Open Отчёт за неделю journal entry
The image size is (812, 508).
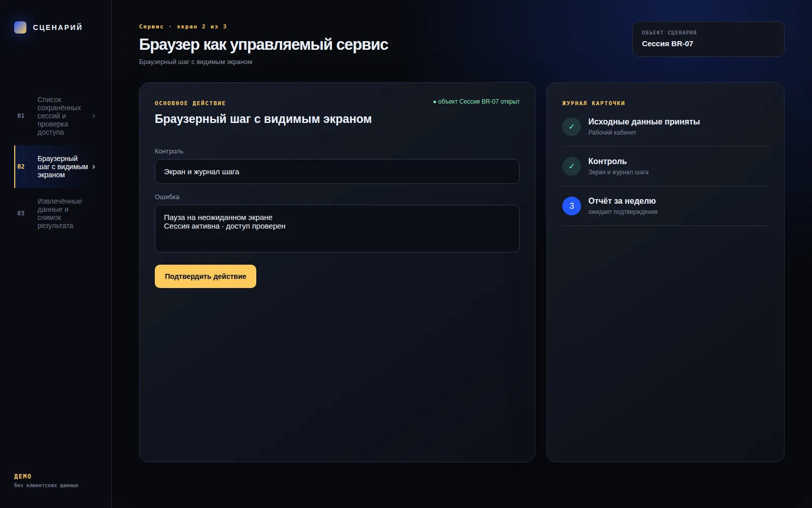(x=665, y=206)
